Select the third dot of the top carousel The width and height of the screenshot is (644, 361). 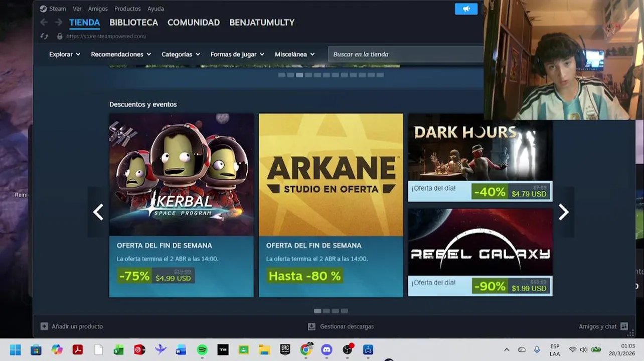299,75
